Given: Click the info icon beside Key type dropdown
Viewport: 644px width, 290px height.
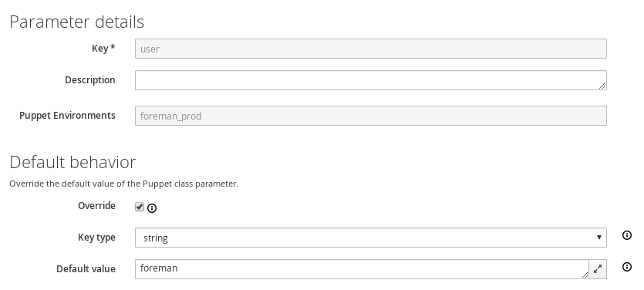Looking at the screenshot, I should click(627, 235).
